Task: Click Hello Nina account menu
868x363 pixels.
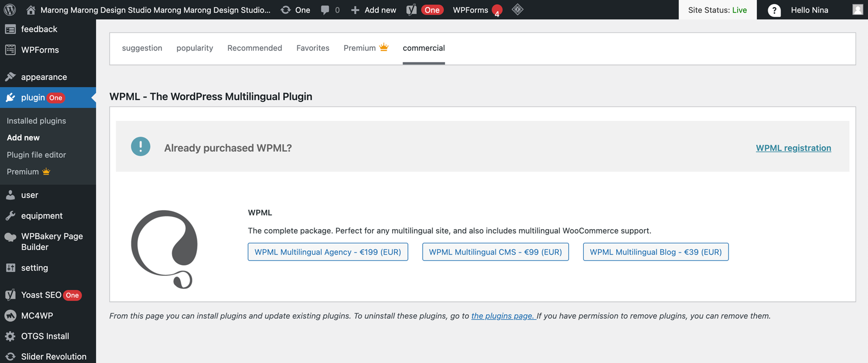Action: pyautogui.click(x=809, y=10)
